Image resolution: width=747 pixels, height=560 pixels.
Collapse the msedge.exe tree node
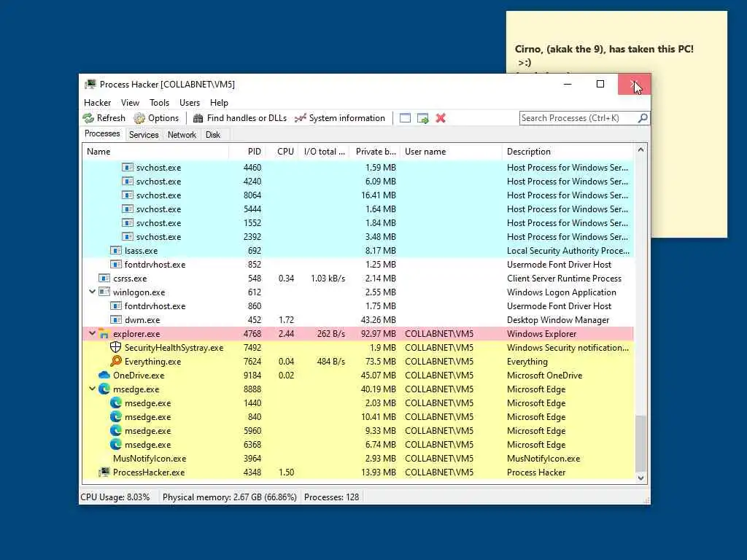click(x=93, y=389)
